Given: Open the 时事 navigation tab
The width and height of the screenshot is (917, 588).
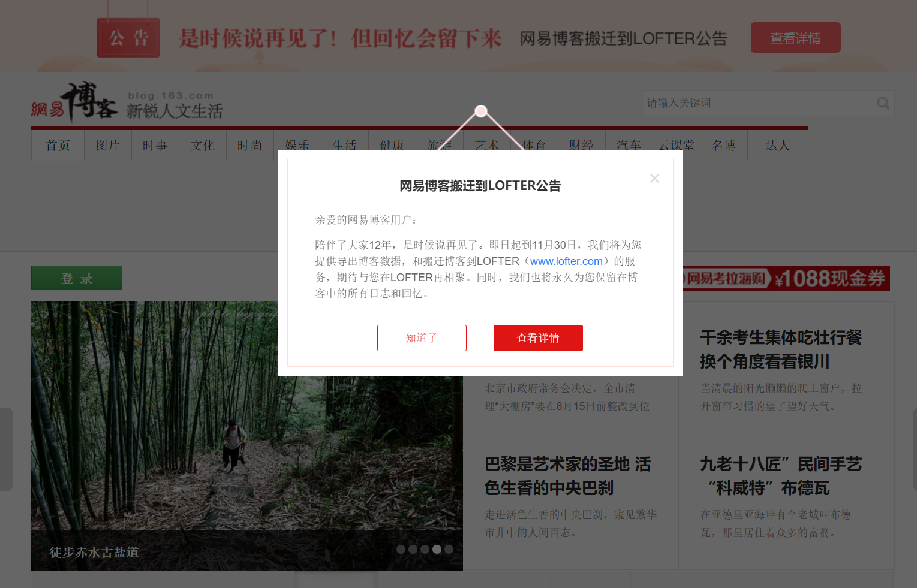Looking at the screenshot, I should [155, 146].
